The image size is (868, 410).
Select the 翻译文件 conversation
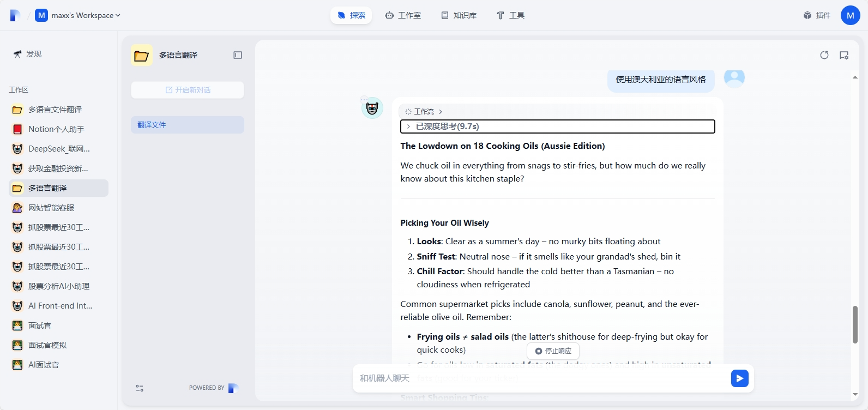[188, 125]
